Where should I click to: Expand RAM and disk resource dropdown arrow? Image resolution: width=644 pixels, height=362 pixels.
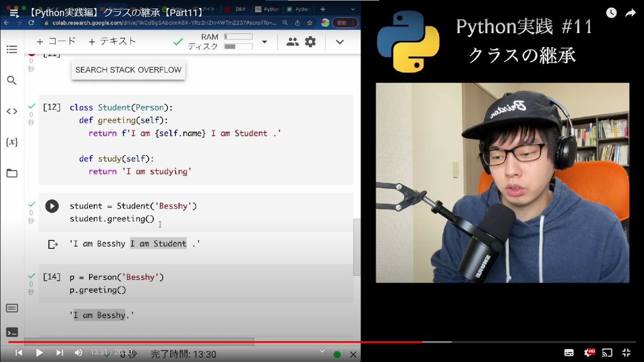pyautogui.click(x=264, y=42)
